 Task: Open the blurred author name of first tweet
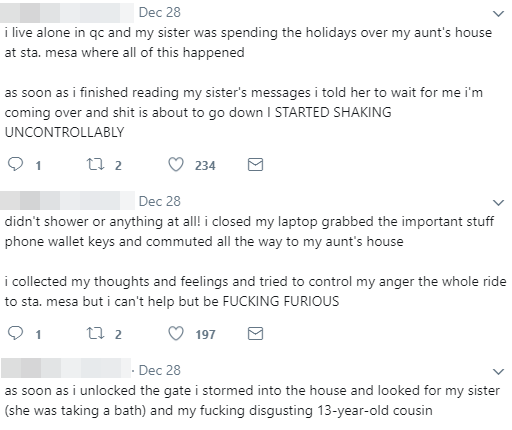(x=67, y=13)
